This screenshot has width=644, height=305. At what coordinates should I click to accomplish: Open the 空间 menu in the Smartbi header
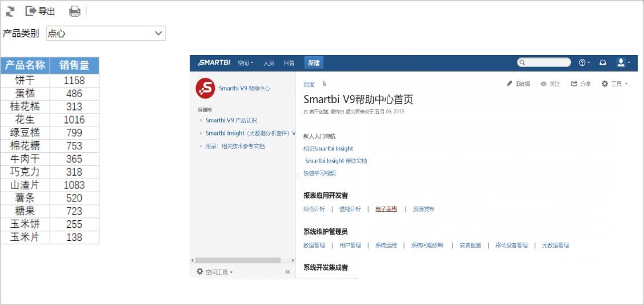click(x=246, y=63)
